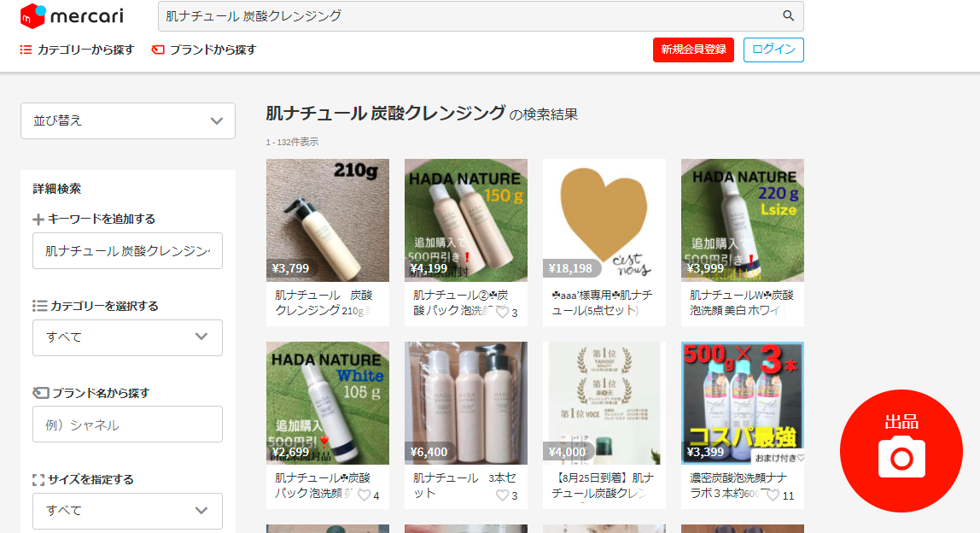Like the 3本セット item heart
The height and width of the screenshot is (533, 980).
(503, 495)
